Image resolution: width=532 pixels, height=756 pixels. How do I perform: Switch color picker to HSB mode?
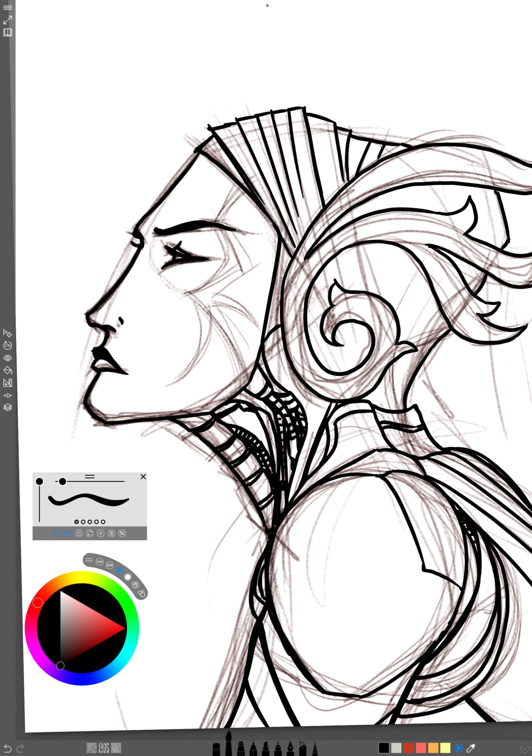[99, 562]
